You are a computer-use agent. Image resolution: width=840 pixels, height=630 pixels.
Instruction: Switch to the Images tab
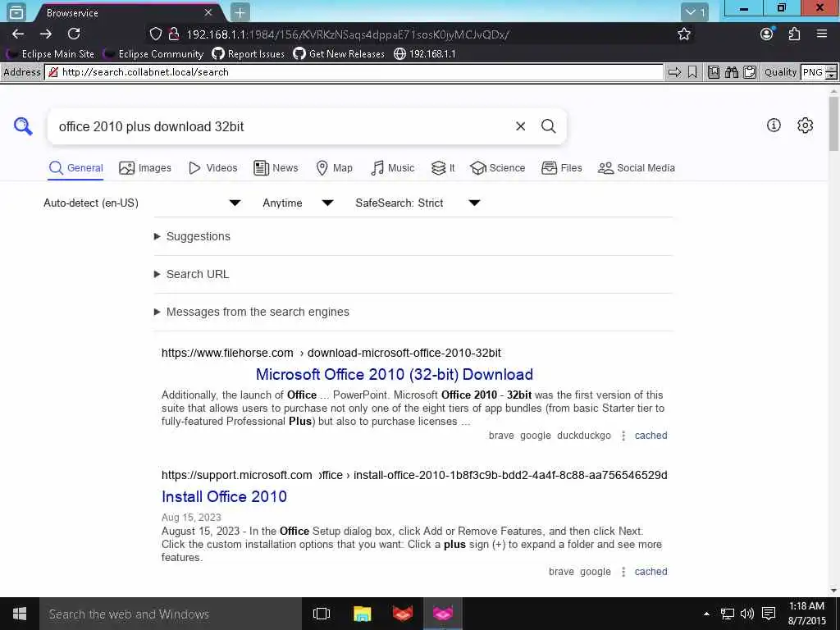[x=145, y=168]
